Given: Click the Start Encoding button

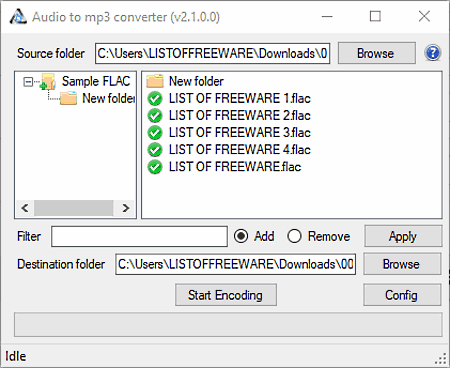Looking at the screenshot, I should coord(226,295).
